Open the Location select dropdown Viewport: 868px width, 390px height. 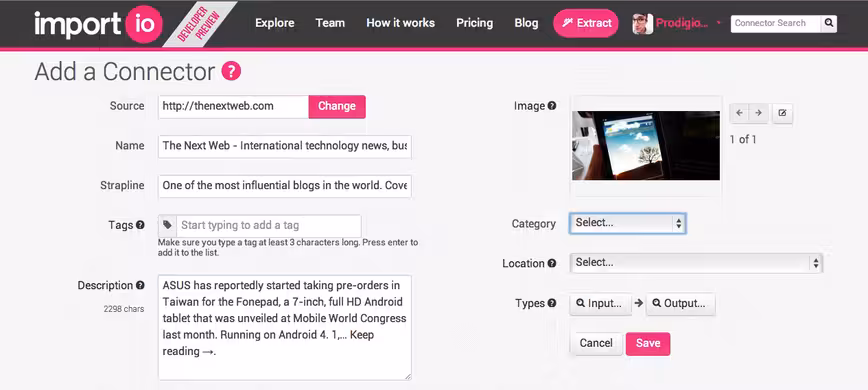pyautogui.click(x=696, y=263)
